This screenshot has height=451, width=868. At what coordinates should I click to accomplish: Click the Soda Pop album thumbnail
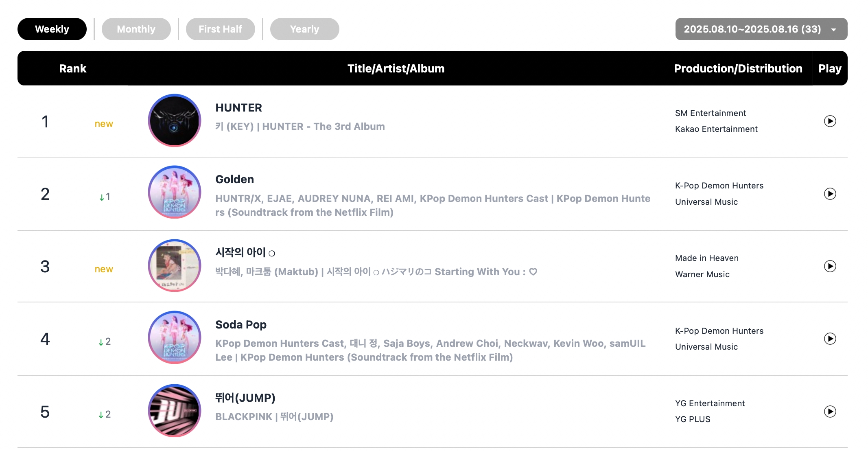point(175,337)
